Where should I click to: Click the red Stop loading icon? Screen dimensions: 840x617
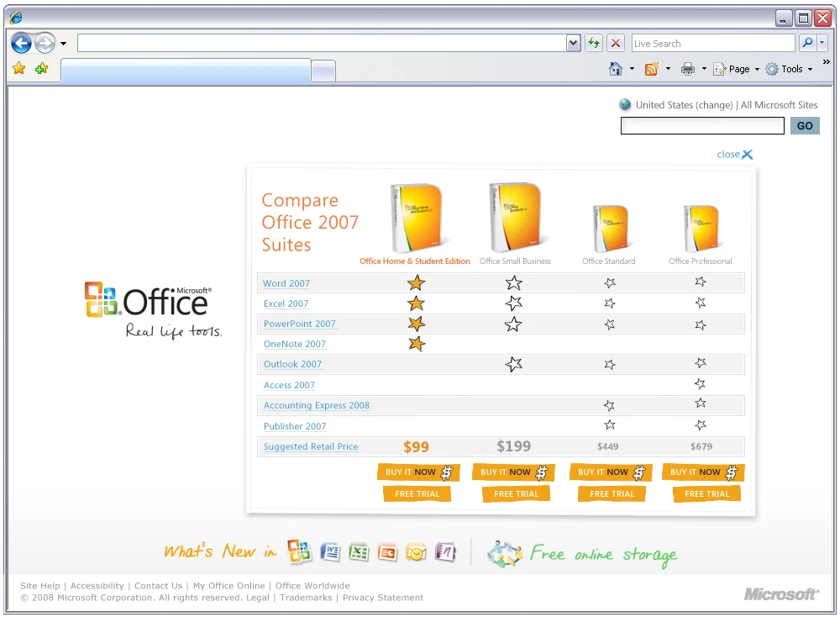pyautogui.click(x=616, y=43)
